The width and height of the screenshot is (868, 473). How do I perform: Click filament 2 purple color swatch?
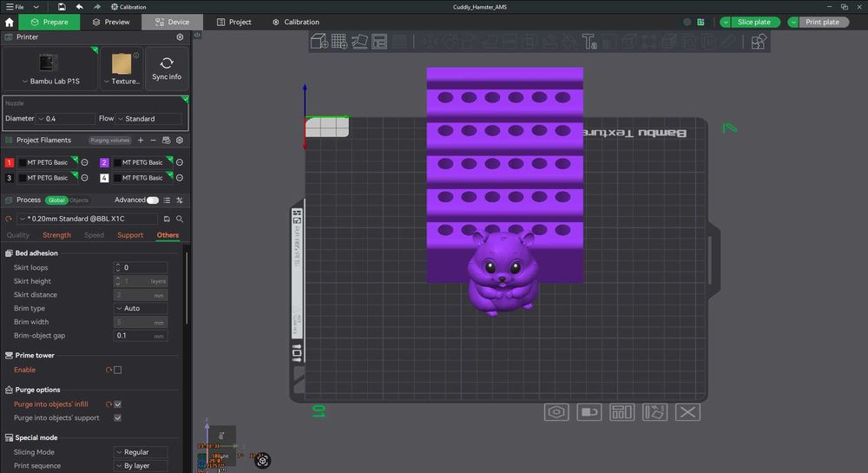point(104,162)
